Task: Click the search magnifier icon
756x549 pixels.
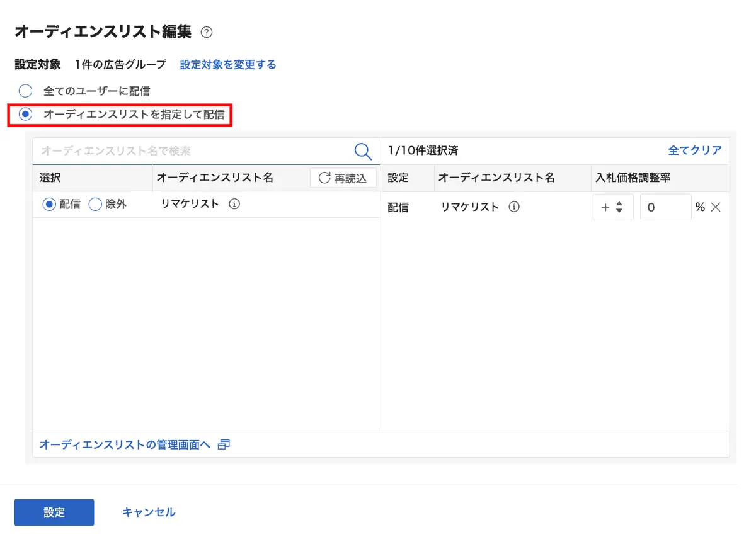Action: [x=363, y=151]
